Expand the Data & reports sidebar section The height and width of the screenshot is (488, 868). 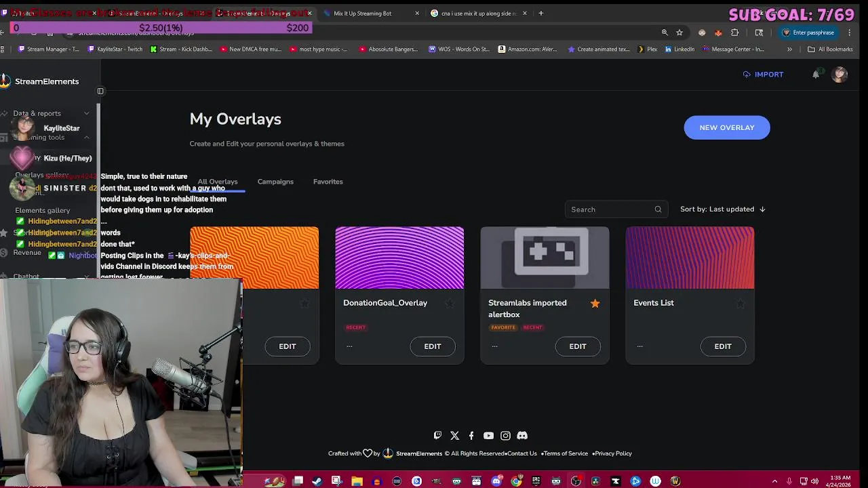(86, 113)
